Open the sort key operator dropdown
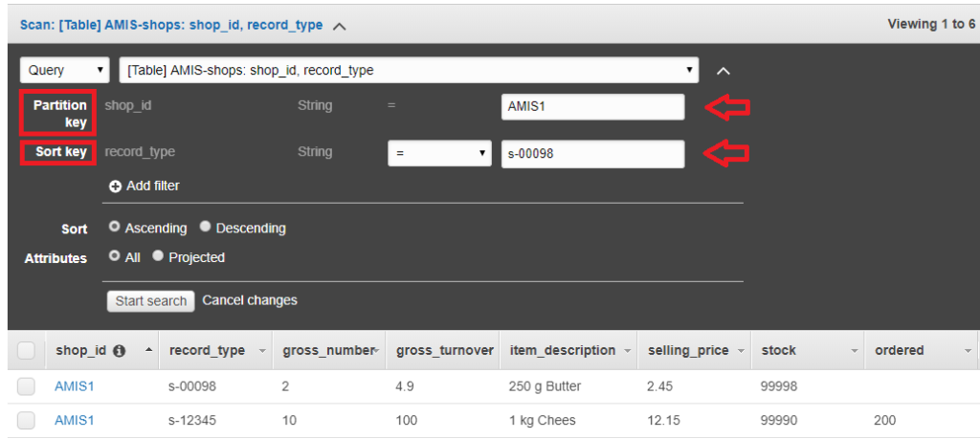The height and width of the screenshot is (439, 980). [439, 153]
